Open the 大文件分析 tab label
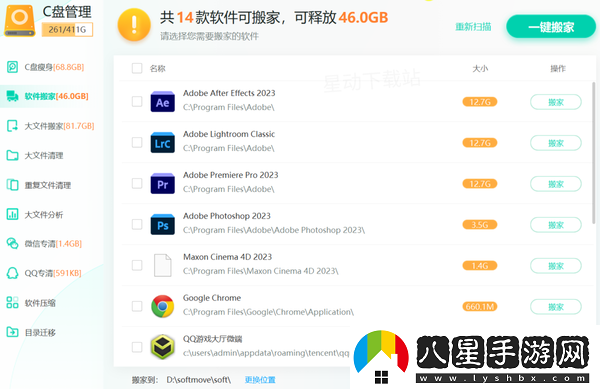600x389 pixels. [x=44, y=215]
